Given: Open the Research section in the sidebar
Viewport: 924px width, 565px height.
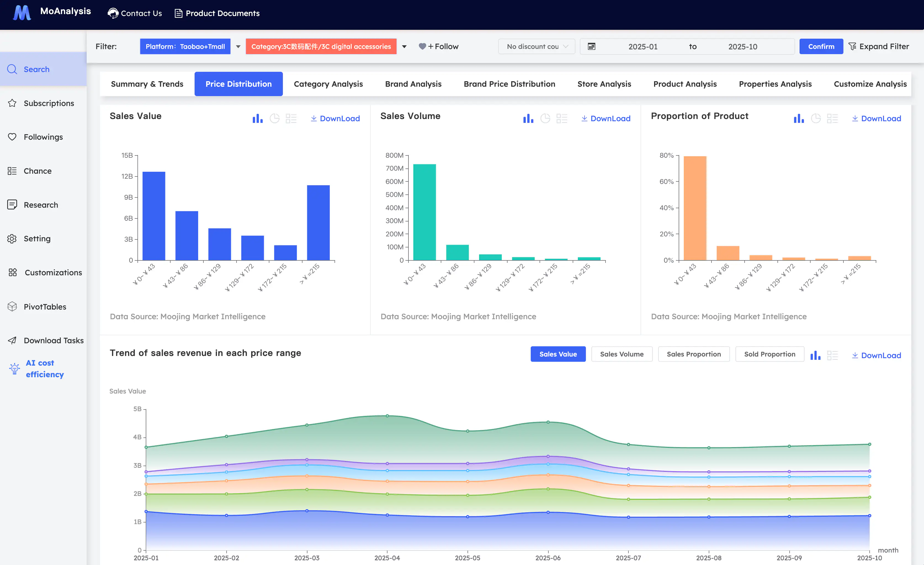Looking at the screenshot, I should (x=41, y=205).
